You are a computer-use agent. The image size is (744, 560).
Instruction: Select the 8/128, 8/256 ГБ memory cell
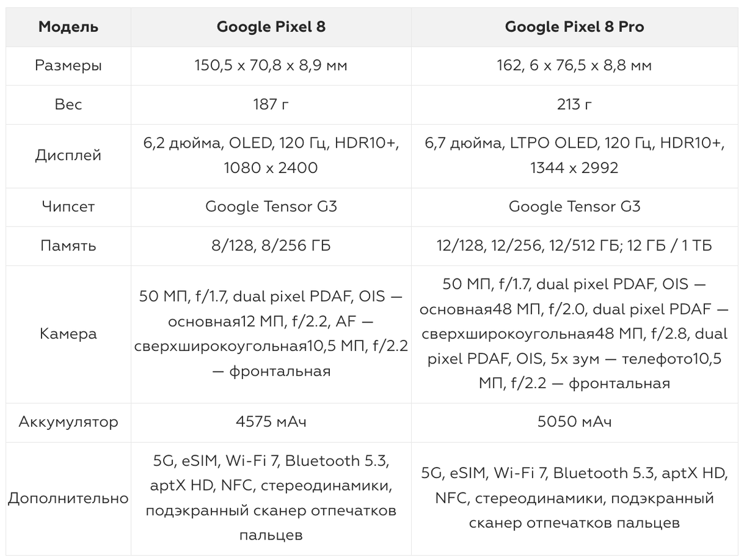[271, 246]
